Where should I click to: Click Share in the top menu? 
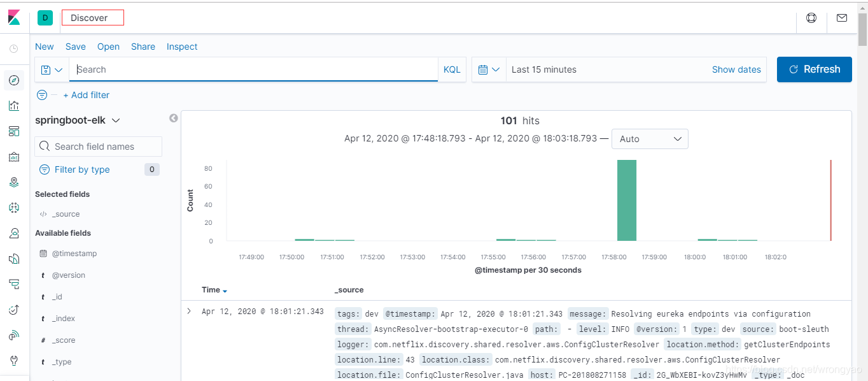click(x=143, y=47)
